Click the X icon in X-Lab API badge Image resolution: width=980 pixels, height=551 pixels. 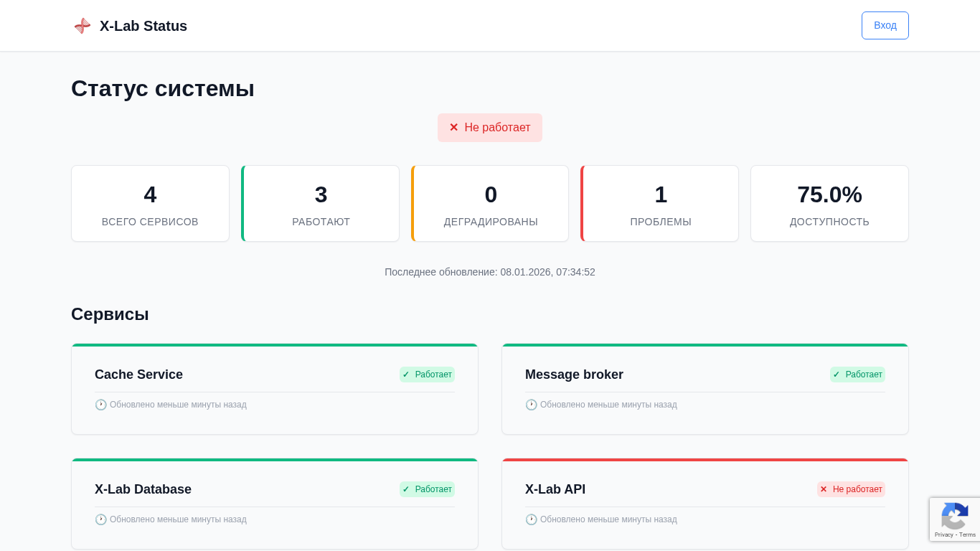tap(824, 489)
